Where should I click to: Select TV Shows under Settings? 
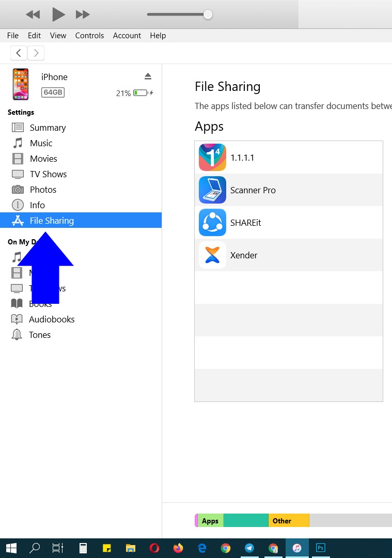(x=81, y=174)
